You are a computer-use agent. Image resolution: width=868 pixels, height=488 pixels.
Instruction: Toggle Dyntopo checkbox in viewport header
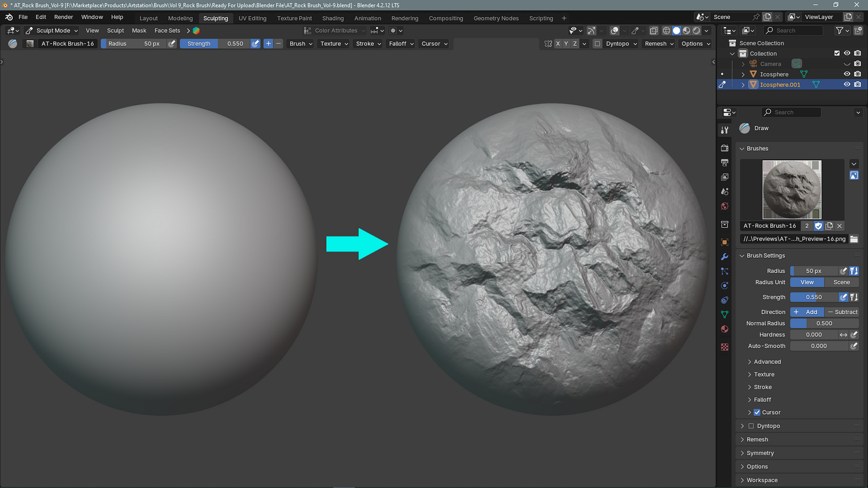[x=598, y=44]
